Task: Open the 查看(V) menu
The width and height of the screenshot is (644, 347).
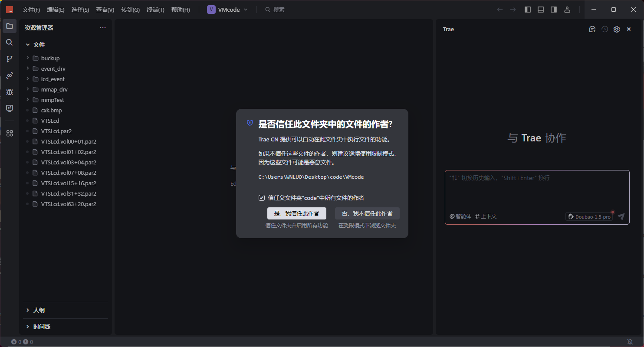Action: tap(105, 10)
